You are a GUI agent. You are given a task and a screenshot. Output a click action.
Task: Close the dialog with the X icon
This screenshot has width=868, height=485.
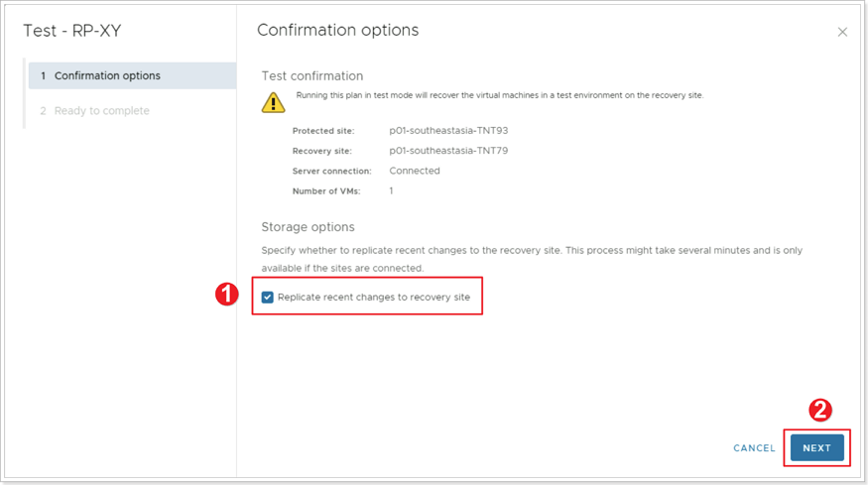(x=842, y=32)
